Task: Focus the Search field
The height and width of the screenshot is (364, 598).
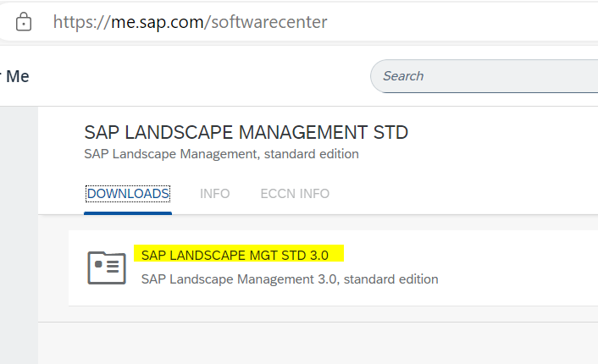Action: pos(484,76)
